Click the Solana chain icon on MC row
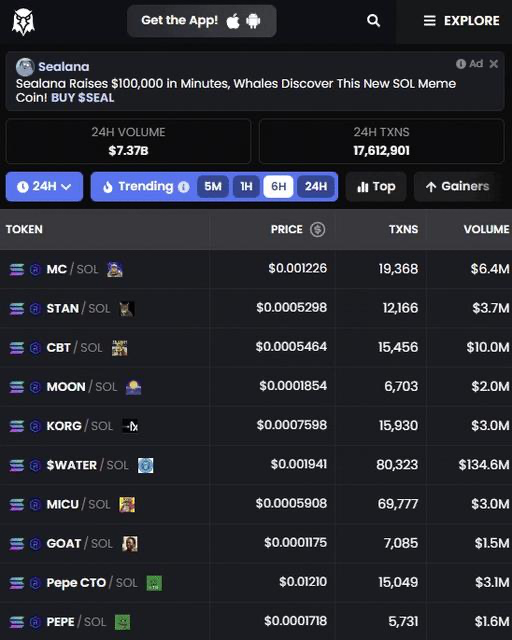The height and width of the screenshot is (640, 512). coord(17,269)
